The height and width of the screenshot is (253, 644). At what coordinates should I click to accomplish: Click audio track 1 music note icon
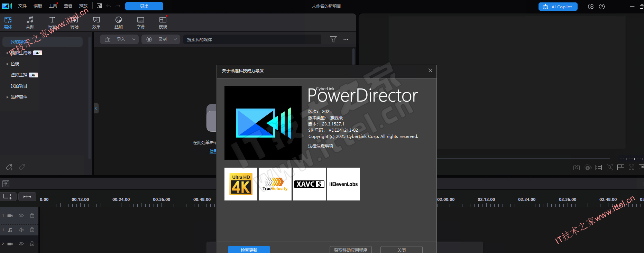pos(10,229)
